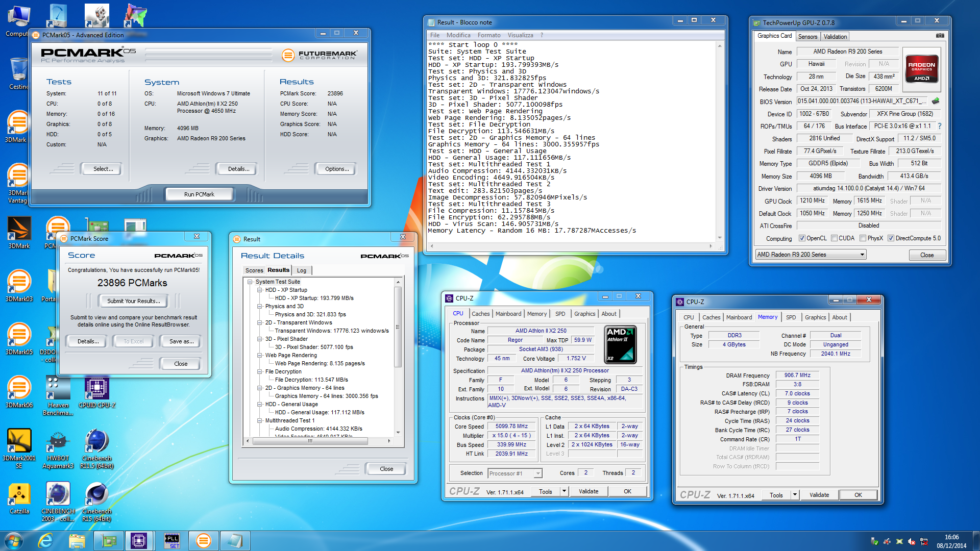The height and width of the screenshot is (551, 980).
Task: Launch the 3DMark06 desktop shortcut
Action: point(19,392)
